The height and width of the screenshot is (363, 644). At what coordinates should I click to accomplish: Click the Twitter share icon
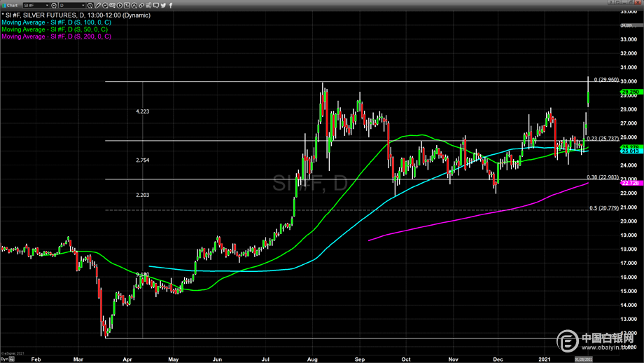(163, 6)
